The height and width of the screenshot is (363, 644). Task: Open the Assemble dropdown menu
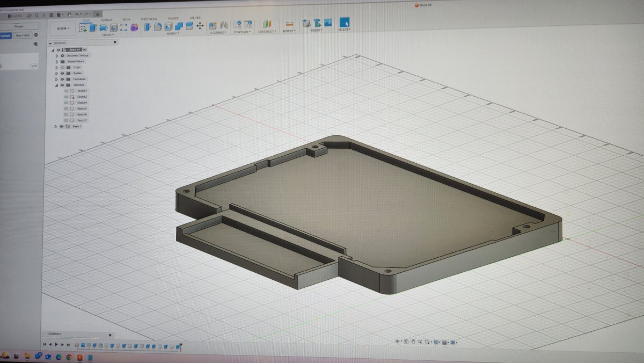[x=218, y=32]
